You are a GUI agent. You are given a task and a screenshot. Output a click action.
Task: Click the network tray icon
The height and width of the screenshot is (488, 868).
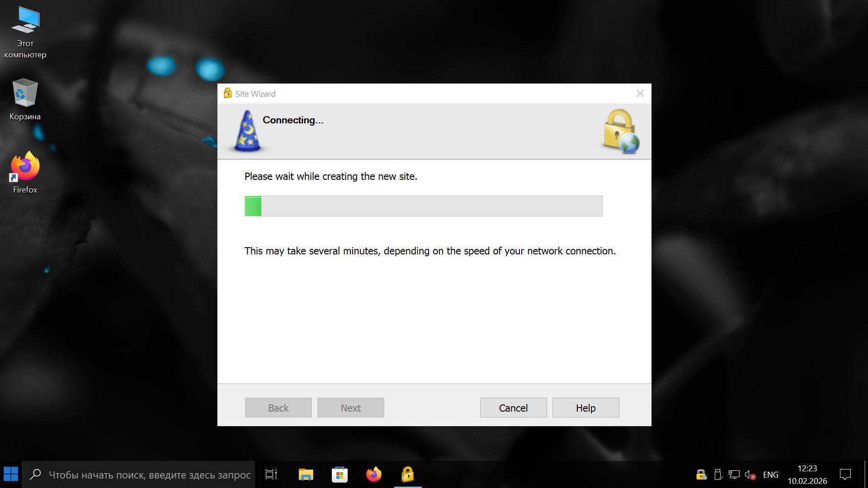(x=734, y=475)
